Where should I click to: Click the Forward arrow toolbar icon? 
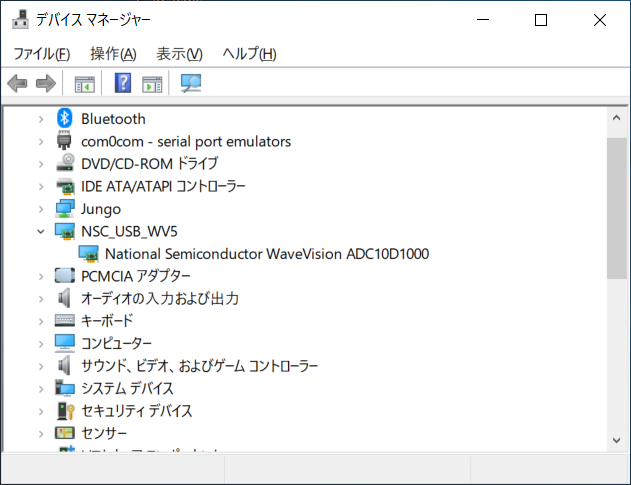pos(46,83)
